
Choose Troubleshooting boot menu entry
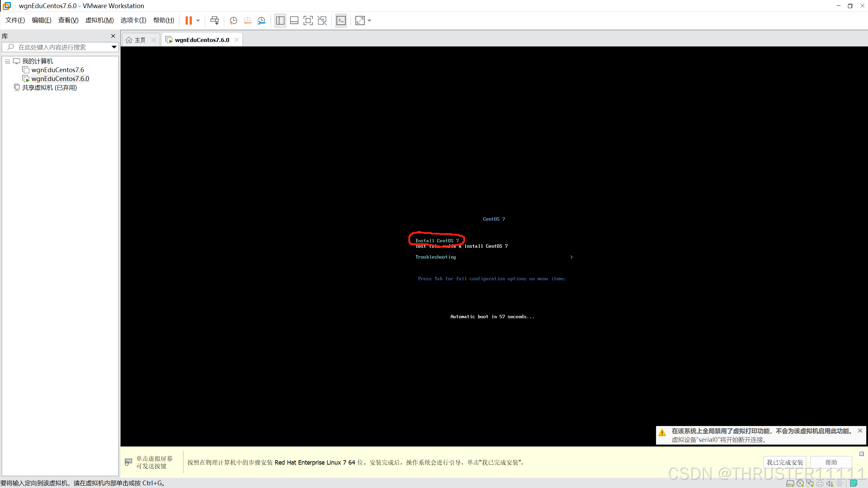point(436,257)
